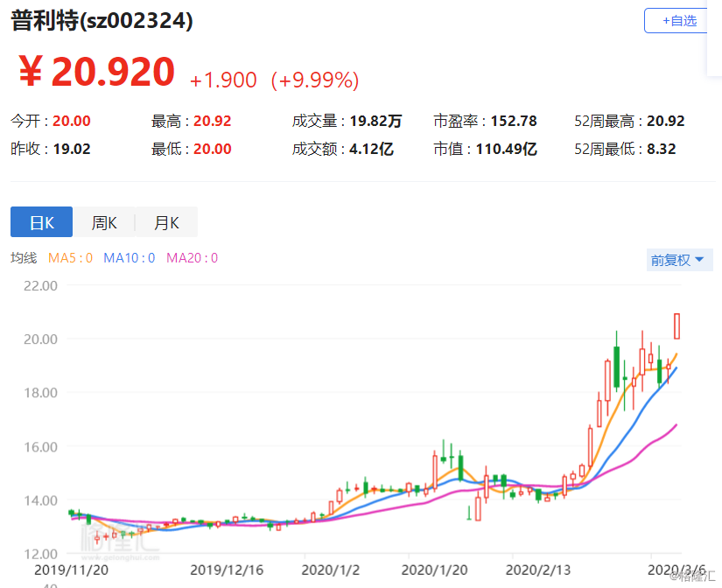Screen dimensions: 722x588
Task: Click 市盈率 value 152.78
Action: [x=514, y=121]
